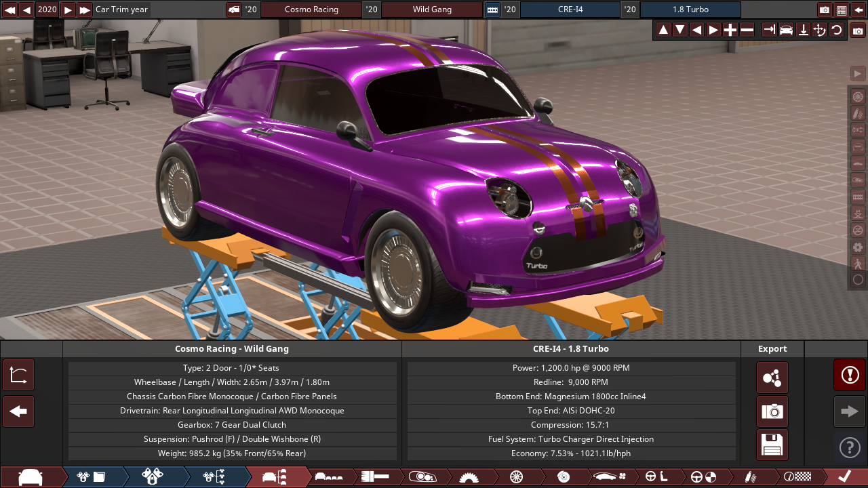Switch to front car view icon
868x488 pixels.
coord(786,30)
